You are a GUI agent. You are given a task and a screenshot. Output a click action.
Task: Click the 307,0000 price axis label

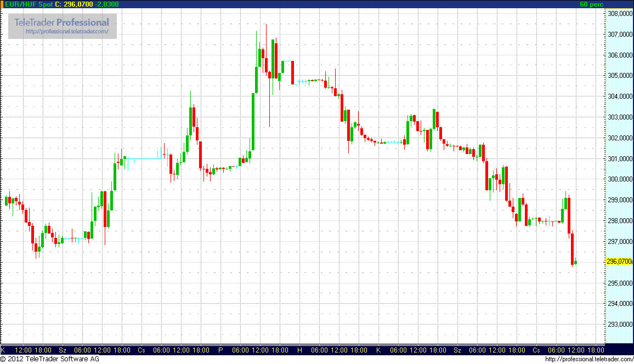click(620, 35)
